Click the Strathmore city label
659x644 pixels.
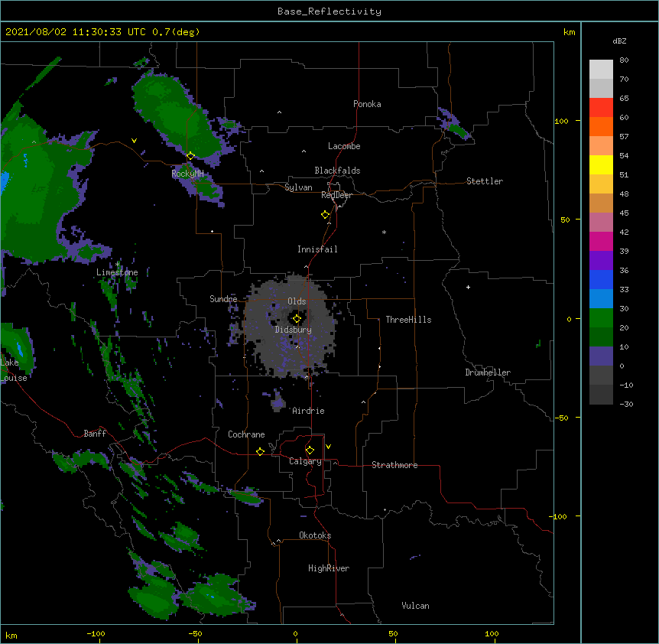tap(394, 465)
